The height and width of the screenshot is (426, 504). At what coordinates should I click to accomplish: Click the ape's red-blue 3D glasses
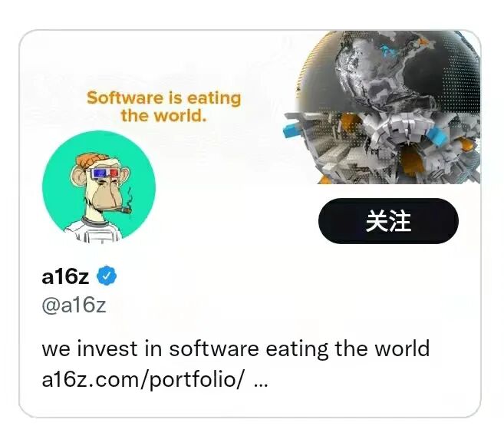click(x=105, y=173)
